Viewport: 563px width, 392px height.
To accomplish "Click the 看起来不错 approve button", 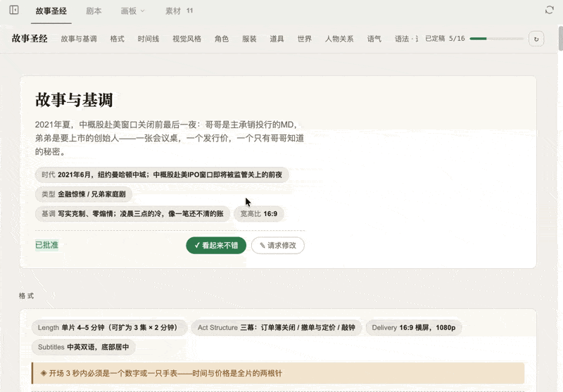I will pos(216,246).
